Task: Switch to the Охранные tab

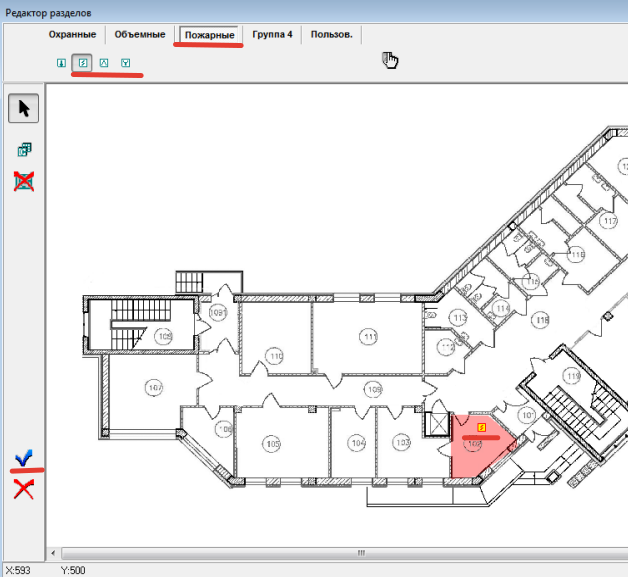Action: tap(73, 35)
